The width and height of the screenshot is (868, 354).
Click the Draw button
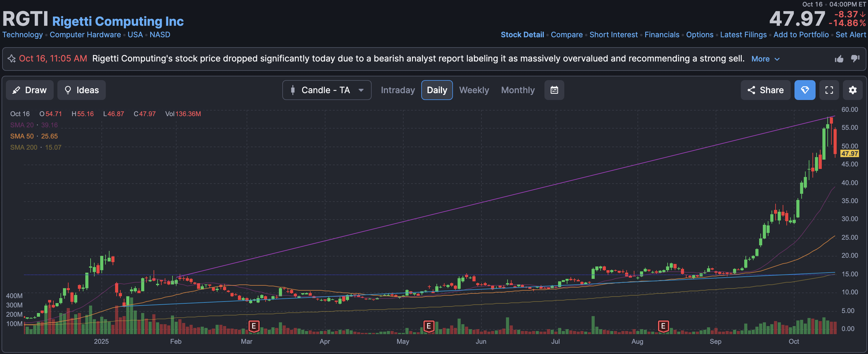click(x=30, y=90)
